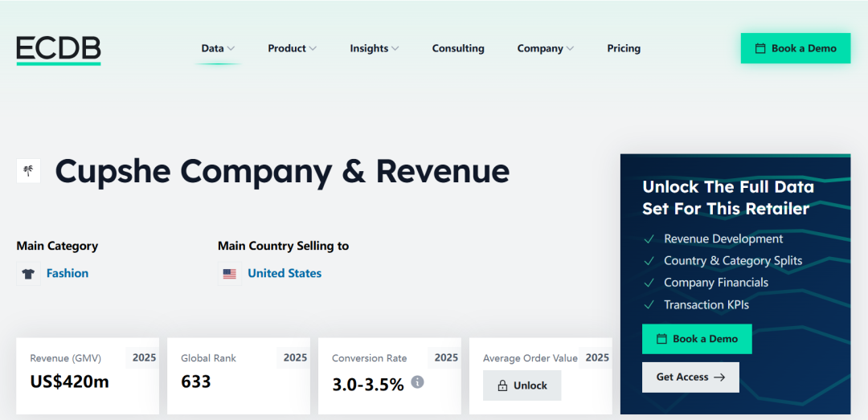
Task: Click the Conversion Rate label
Action: (369, 358)
